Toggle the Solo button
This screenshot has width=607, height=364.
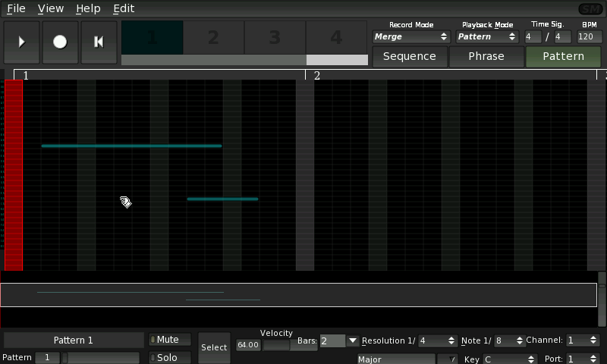pyautogui.click(x=170, y=357)
